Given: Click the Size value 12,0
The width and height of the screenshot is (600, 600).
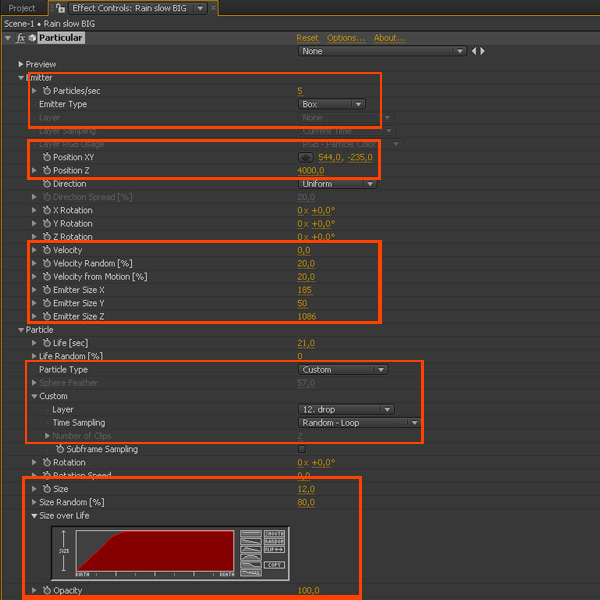Looking at the screenshot, I should (306, 489).
